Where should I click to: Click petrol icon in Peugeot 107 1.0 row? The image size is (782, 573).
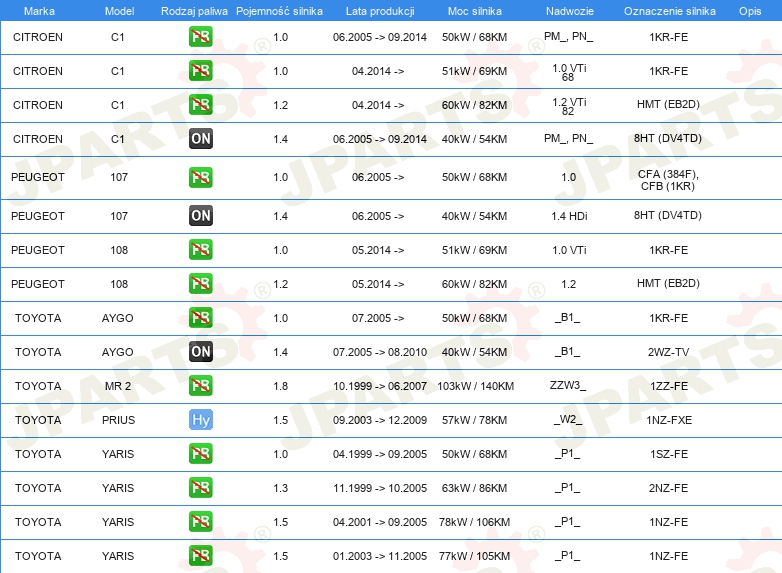coord(200,178)
